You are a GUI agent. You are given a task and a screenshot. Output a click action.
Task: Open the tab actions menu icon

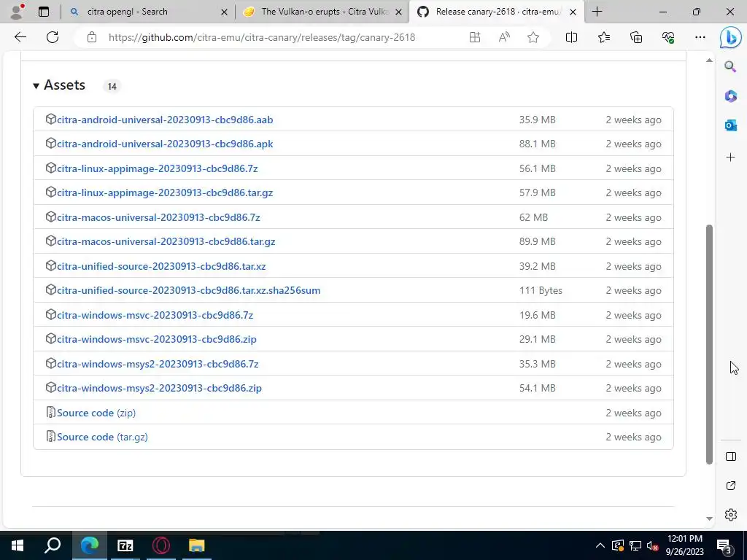click(44, 12)
